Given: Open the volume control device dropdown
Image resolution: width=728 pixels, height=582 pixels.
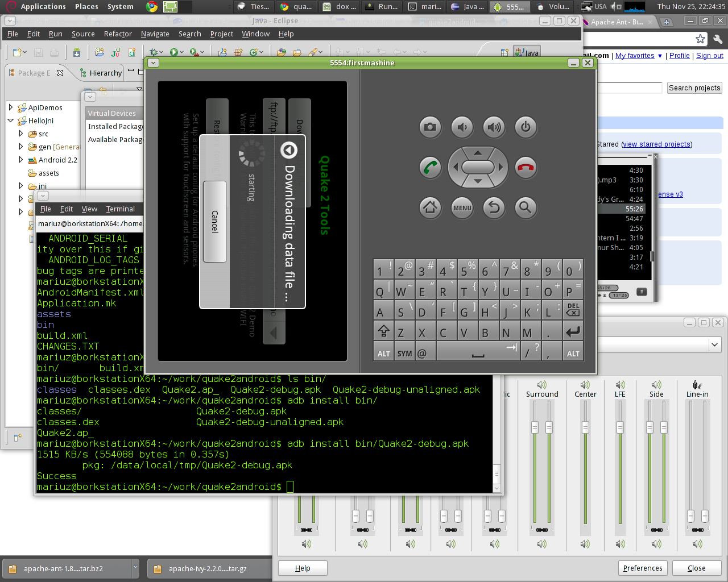Looking at the screenshot, I should tap(714, 344).
